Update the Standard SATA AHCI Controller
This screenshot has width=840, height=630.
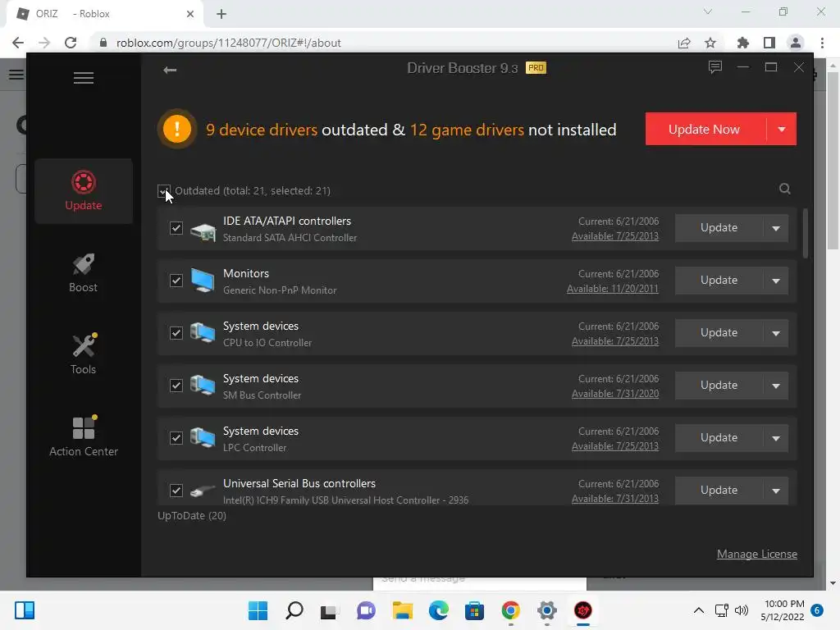click(x=719, y=228)
